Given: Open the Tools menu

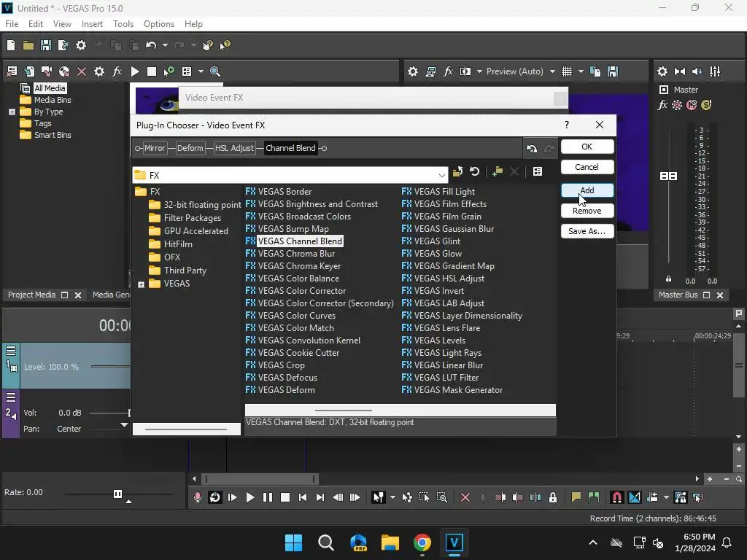Looking at the screenshot, I should pyautogui.click(x=123, y=24).
